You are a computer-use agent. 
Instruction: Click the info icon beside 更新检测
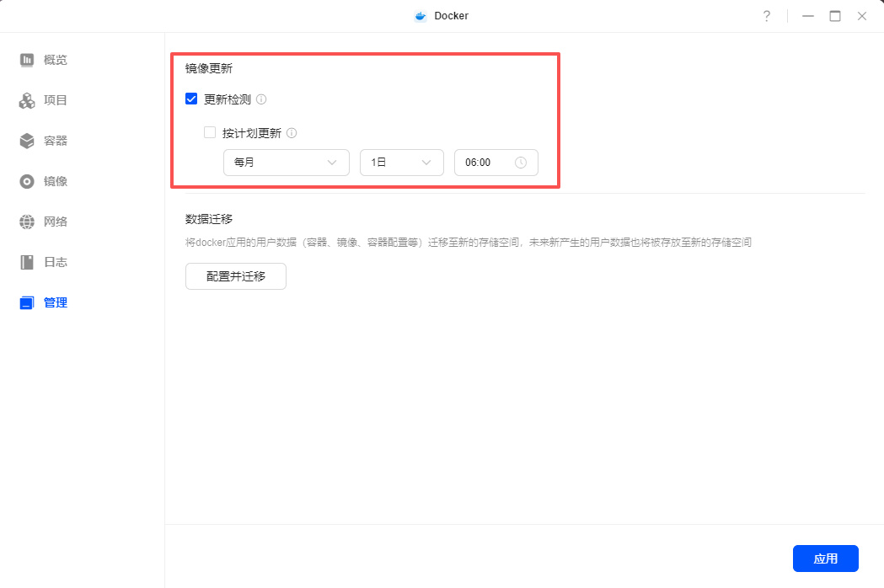(x=261, y=99)
